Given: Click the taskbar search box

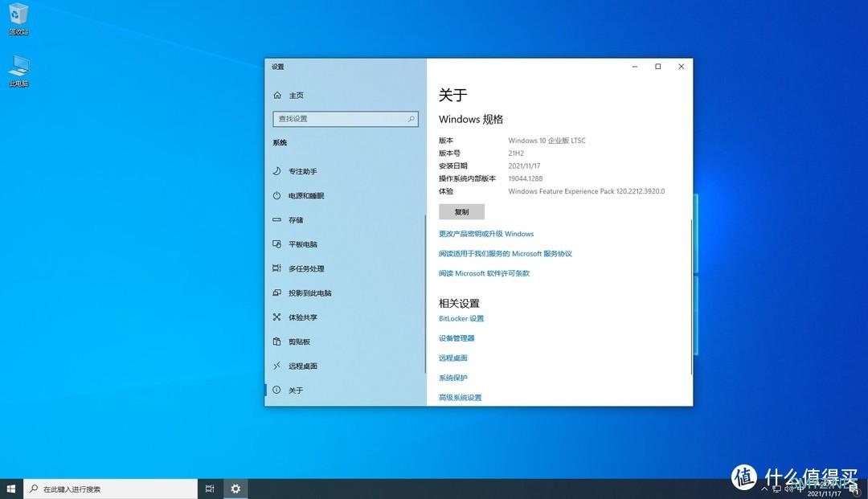Looking at the screenshot, I should (x=110, y=489).
